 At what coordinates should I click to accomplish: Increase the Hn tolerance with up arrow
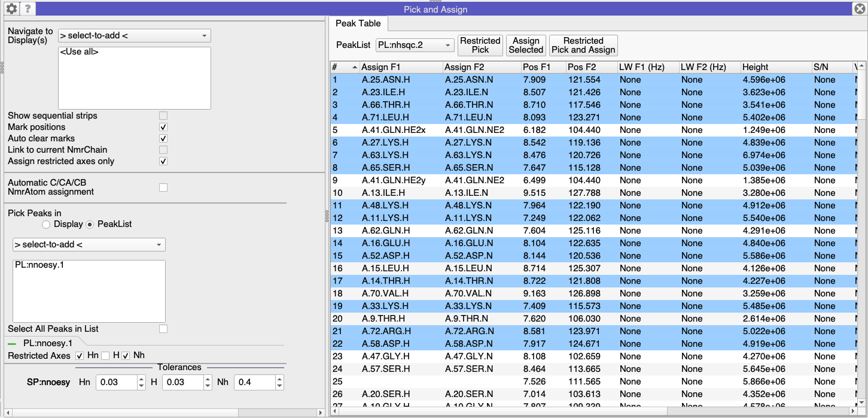tap(141, 378)
